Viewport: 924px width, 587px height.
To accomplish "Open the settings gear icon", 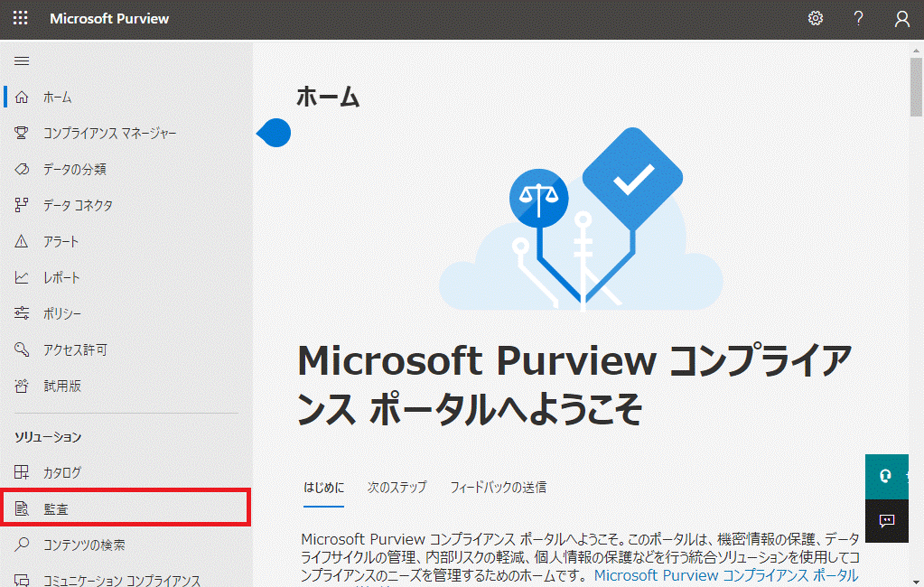I will (816, 18).
